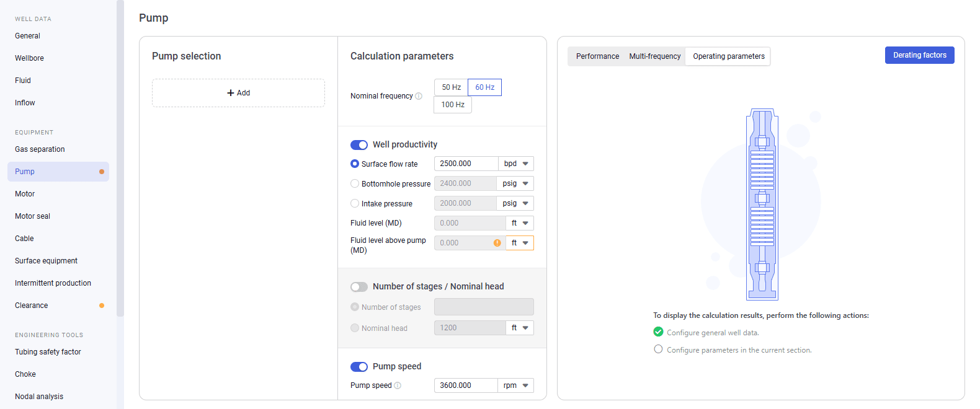
Task: Switch to the Performance tab
Action: 597,56
